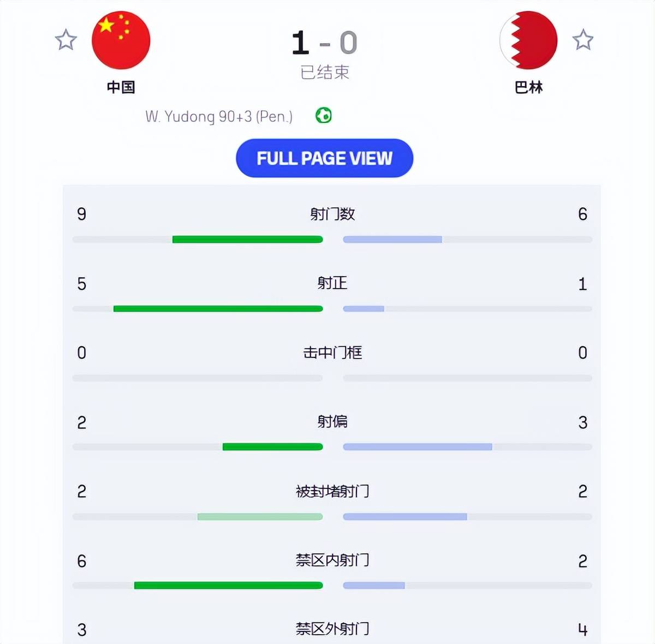Click the 射门数 stat label

(x=332, y=214)
